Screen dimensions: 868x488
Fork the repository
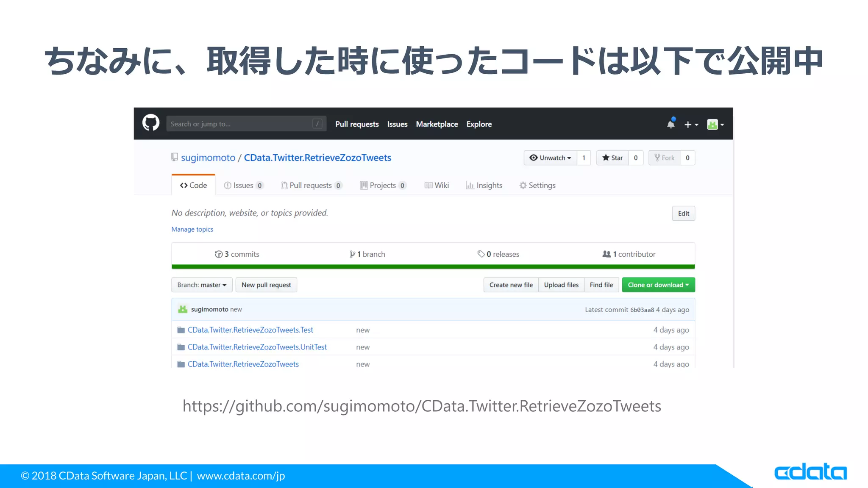(664, 158)
